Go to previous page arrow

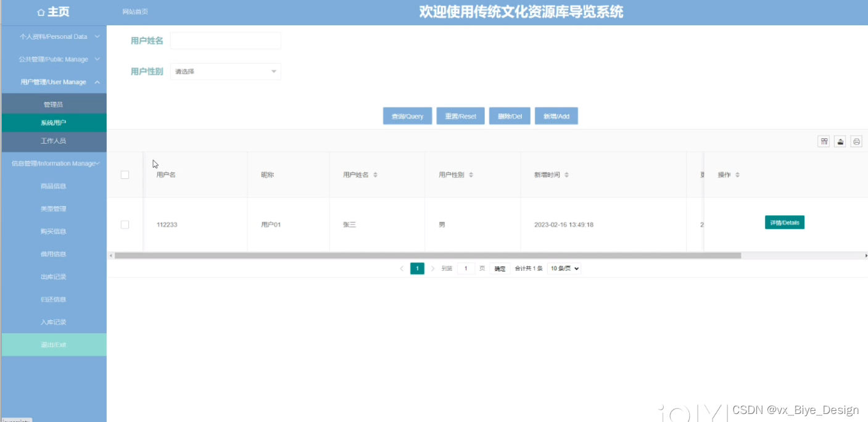402,268
